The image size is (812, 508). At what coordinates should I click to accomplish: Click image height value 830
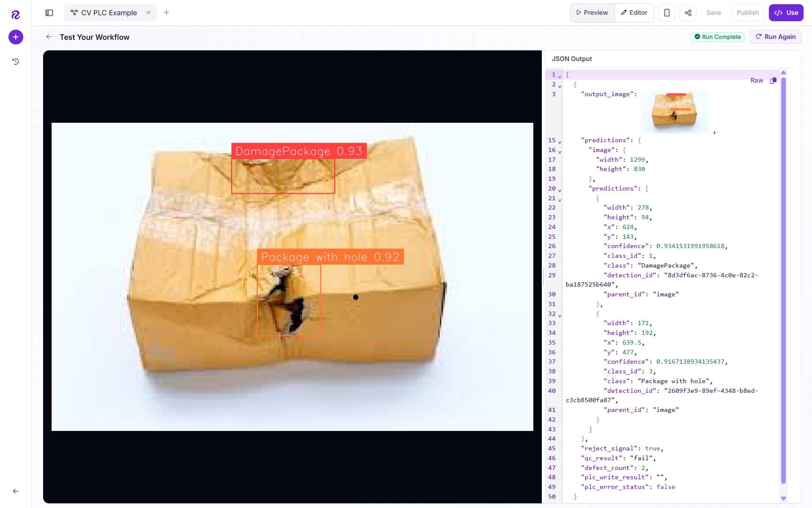click(639, 169)
